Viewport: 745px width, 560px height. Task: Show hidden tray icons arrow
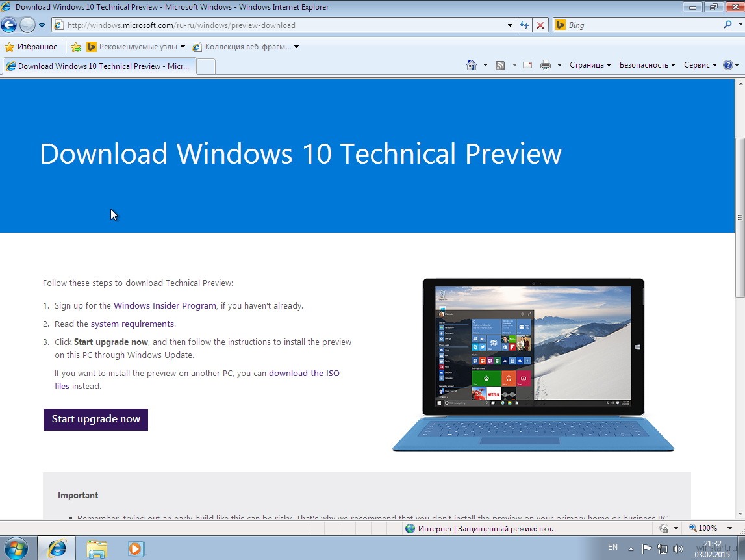click(x=631, y=548)
